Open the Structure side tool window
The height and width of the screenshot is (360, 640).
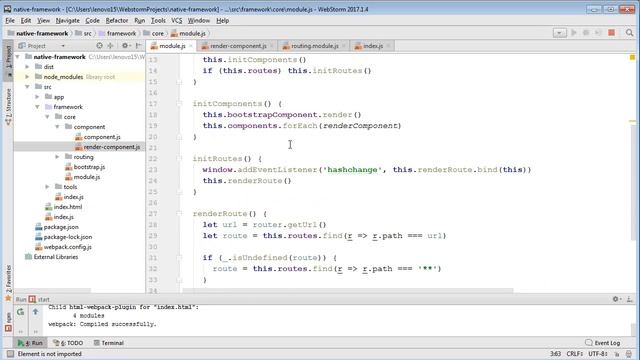tap(8, 107)
